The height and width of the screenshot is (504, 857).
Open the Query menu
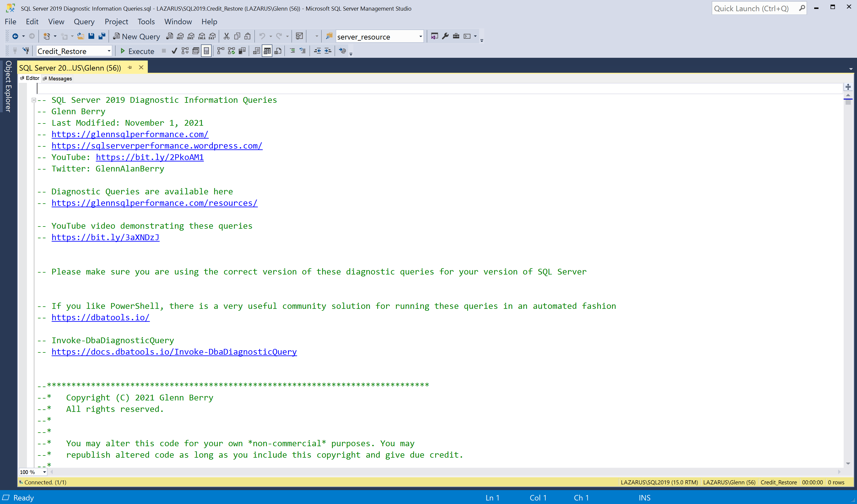pyautogui.click(x=84, y=22)
